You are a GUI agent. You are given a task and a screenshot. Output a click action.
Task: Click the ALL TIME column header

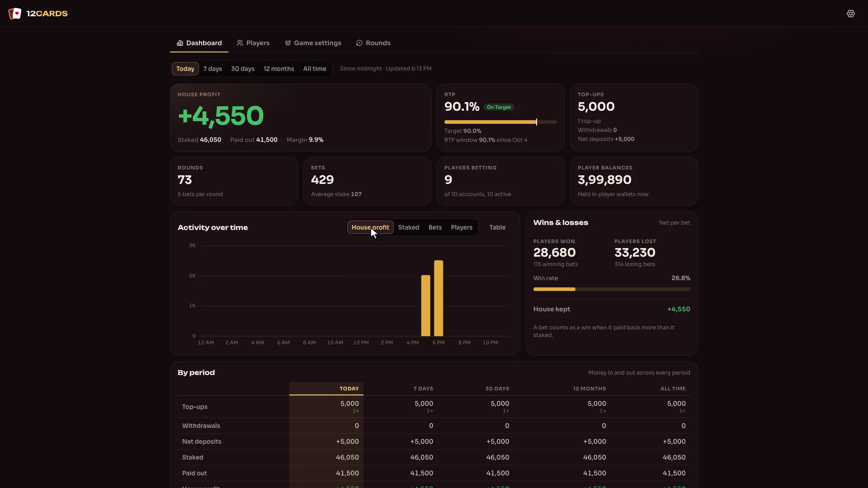pos(673,389)
